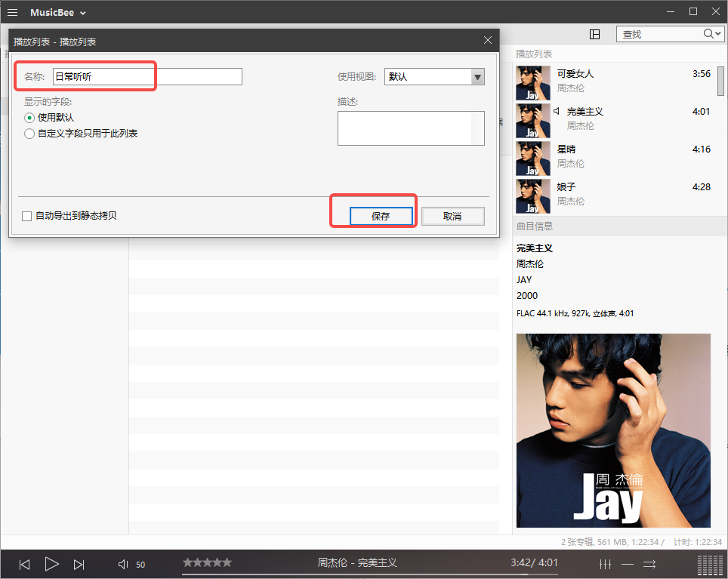This screenshot has width=728, height=579.
Task: Skip to the previous track
Action: 24,564
